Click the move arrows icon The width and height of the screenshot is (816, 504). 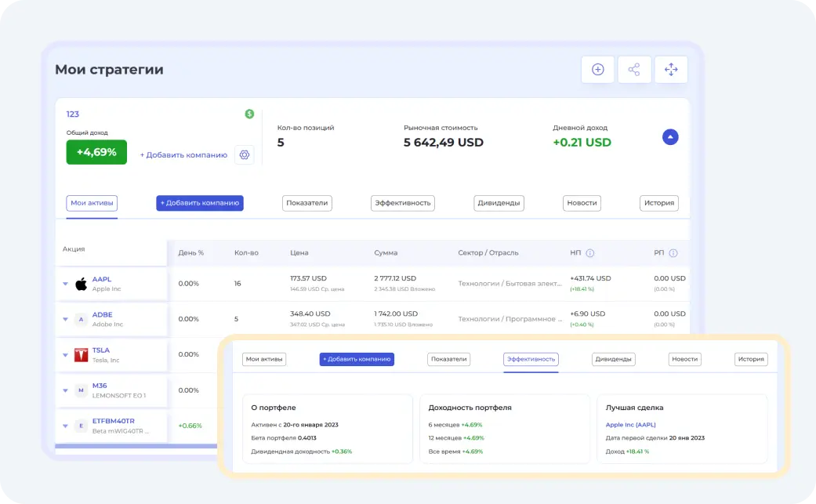click(671, 70)
